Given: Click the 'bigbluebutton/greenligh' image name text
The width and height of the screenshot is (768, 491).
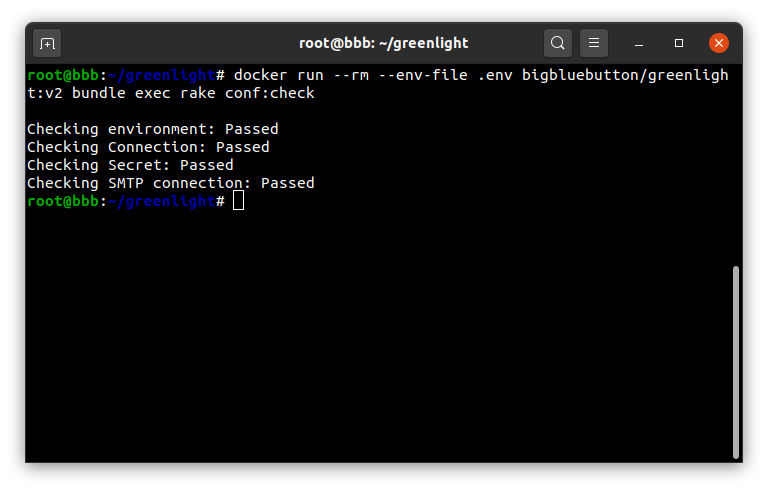Looking at the screenshot, I should point(625,75).
